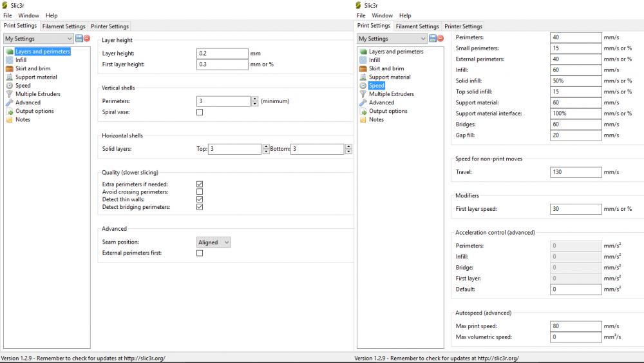
Task: Click the Advanced wrench icon in the right window
Action: 363,103
